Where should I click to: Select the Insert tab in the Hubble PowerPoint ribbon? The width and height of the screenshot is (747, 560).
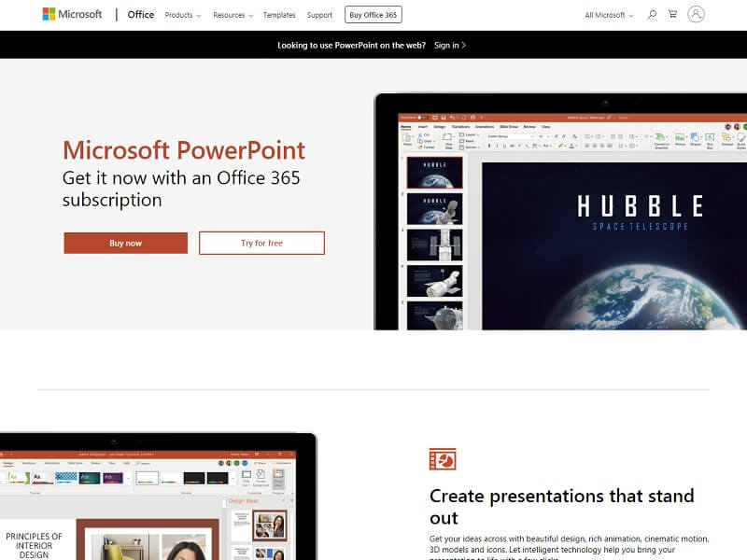(x=423, y=127)
